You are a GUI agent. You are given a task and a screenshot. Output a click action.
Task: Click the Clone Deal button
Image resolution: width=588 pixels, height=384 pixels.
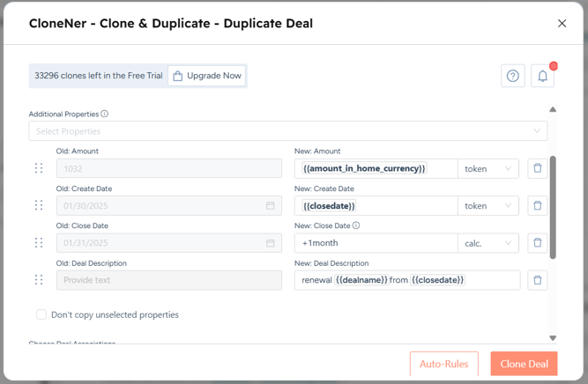pyautogui.click(x=524, y=364)
